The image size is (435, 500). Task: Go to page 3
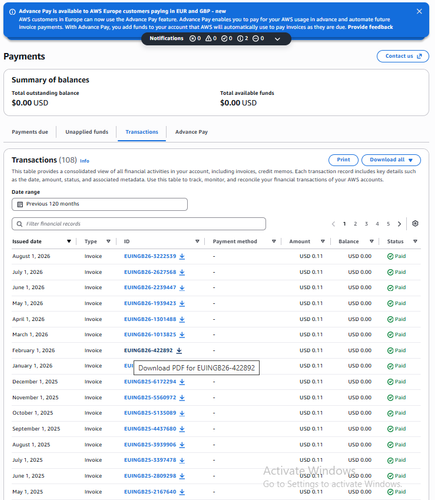[366, 224]
